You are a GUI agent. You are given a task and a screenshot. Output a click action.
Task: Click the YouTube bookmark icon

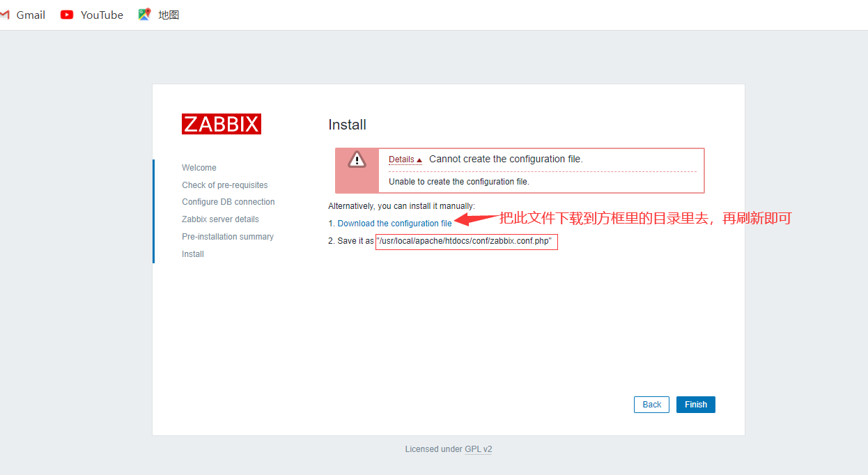coord(67,15)
